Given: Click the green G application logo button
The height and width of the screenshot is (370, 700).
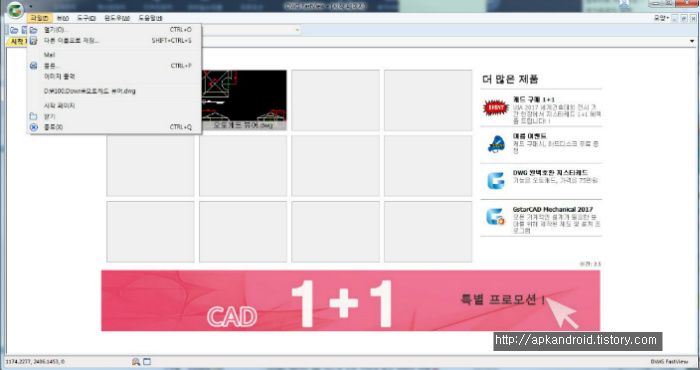Looking at the screenshot, I should 15,10.
